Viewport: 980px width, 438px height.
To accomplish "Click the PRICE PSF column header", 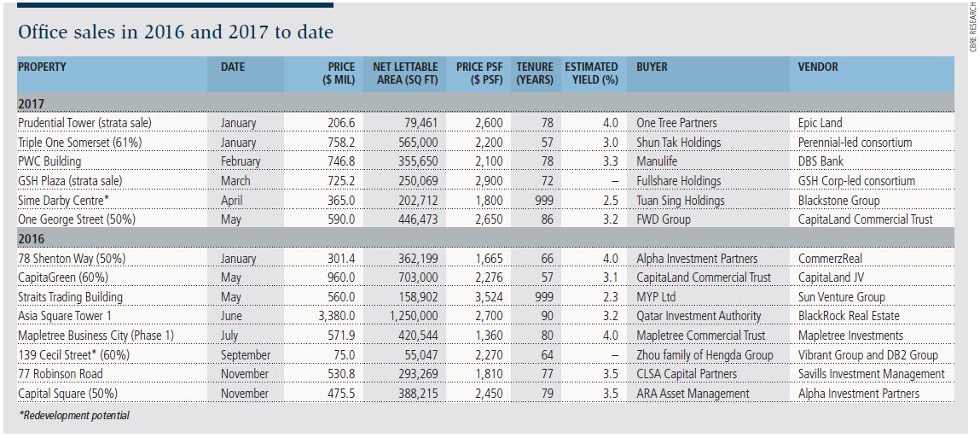I will click(x=480, y=73).
